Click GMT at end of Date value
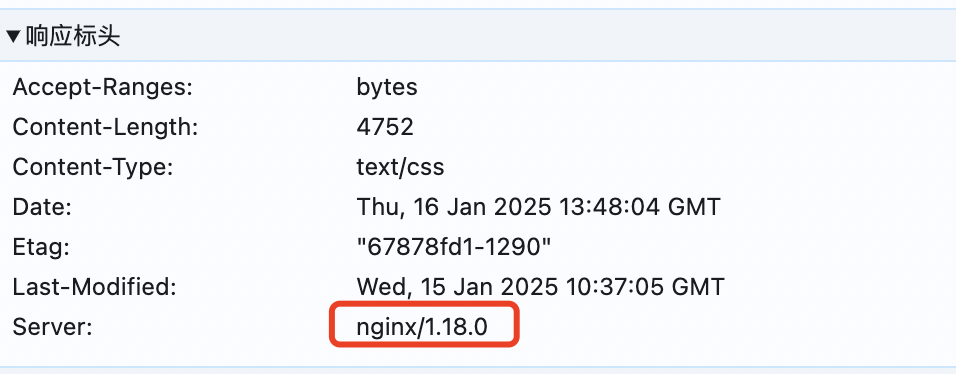The image size is (956, 374). (694, 207)
